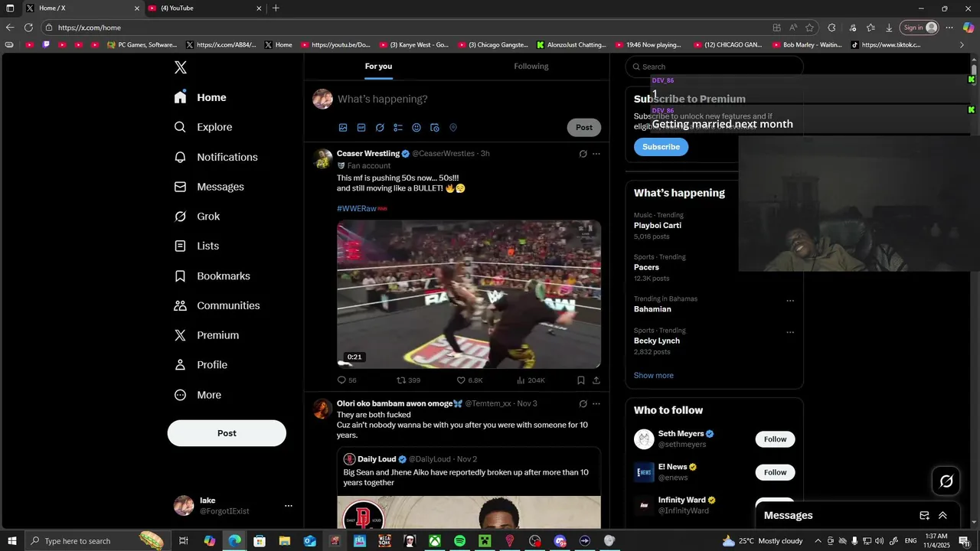This screenshot has height=551, width=980.
Task: Click the browser Sign in button
Action: pos(919,28)
